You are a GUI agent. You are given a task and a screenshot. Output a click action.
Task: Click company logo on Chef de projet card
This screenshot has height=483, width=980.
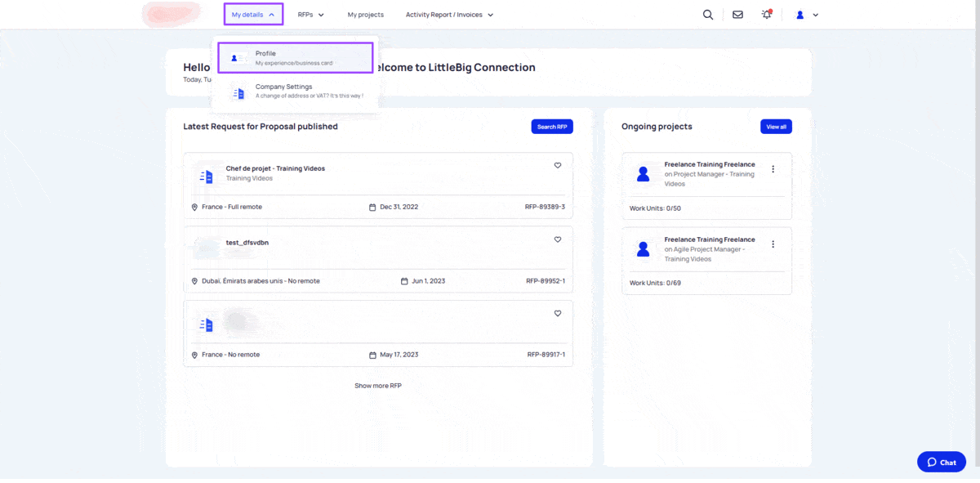tap(206, 176)
